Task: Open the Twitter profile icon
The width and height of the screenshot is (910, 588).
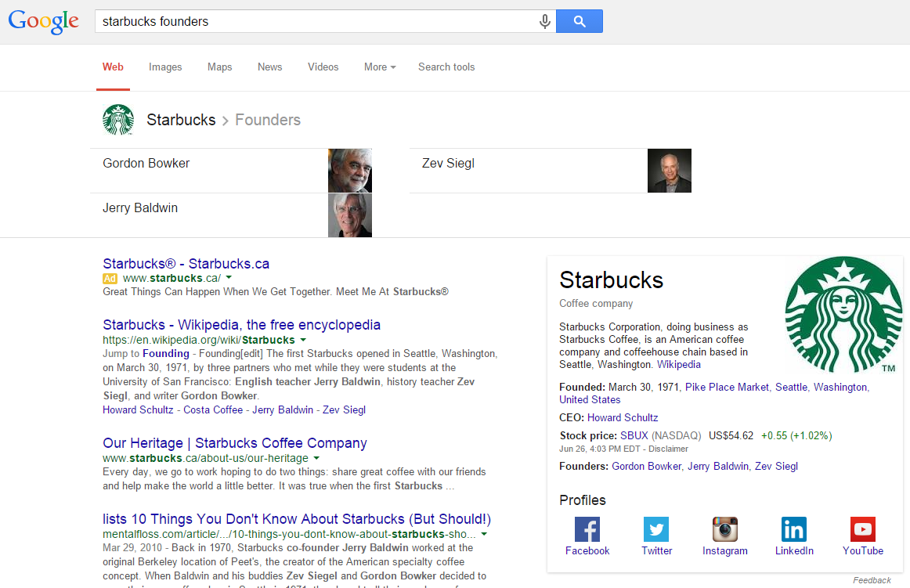Action: [x=656, y=529]
